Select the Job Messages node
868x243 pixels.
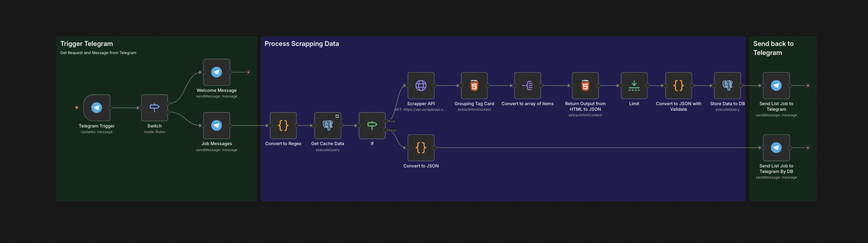tap(216, 125)
